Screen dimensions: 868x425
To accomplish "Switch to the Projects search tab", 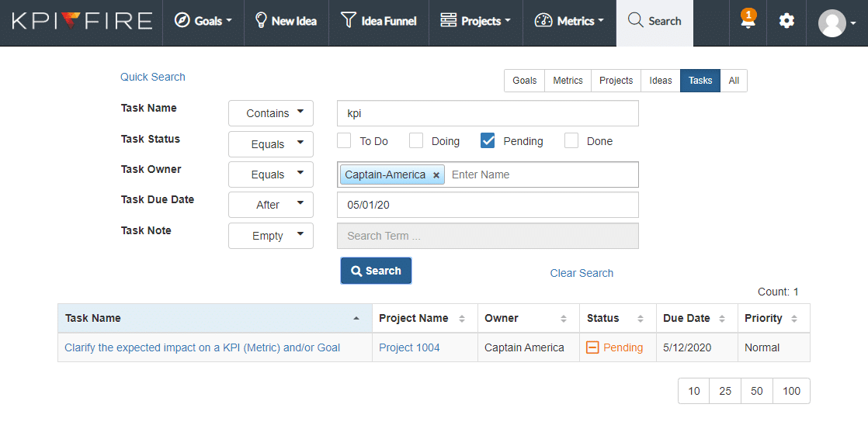I will [616, 81].
